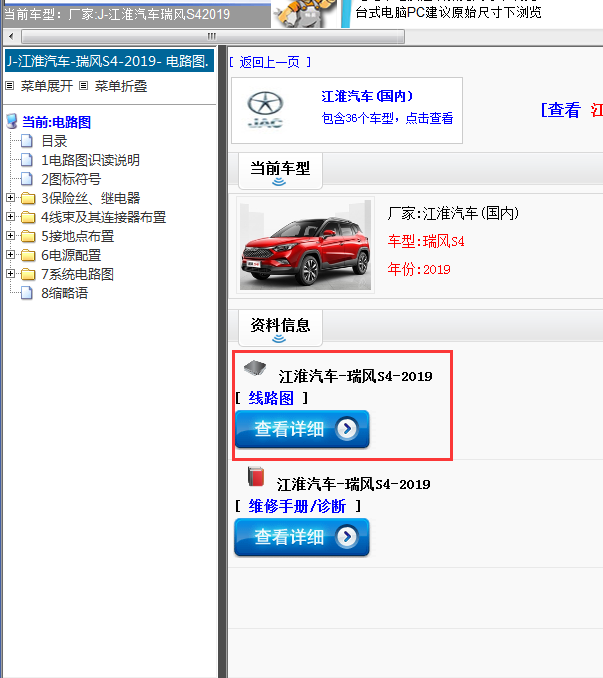Screen dimensions: 603x678
Task: Click the document icon beside 8缩略语
Action: tap(27, 293)
